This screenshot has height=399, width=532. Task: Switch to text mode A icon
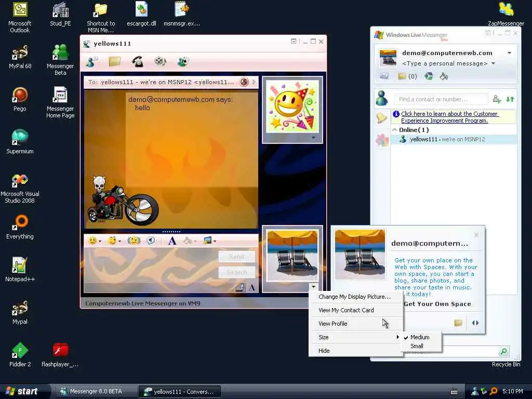[x=252, y=288]
